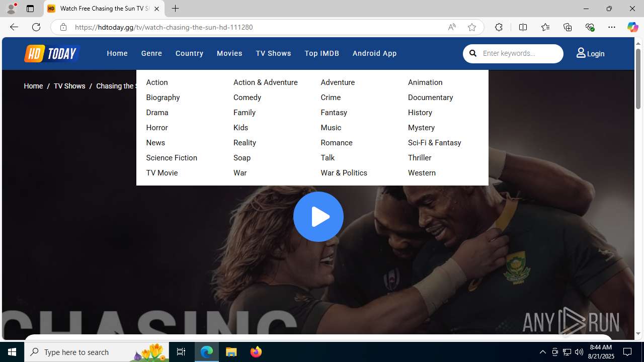This screenshot has height=362, width=644.
Task: Select the History genre
Action: [x=420, y=113]
